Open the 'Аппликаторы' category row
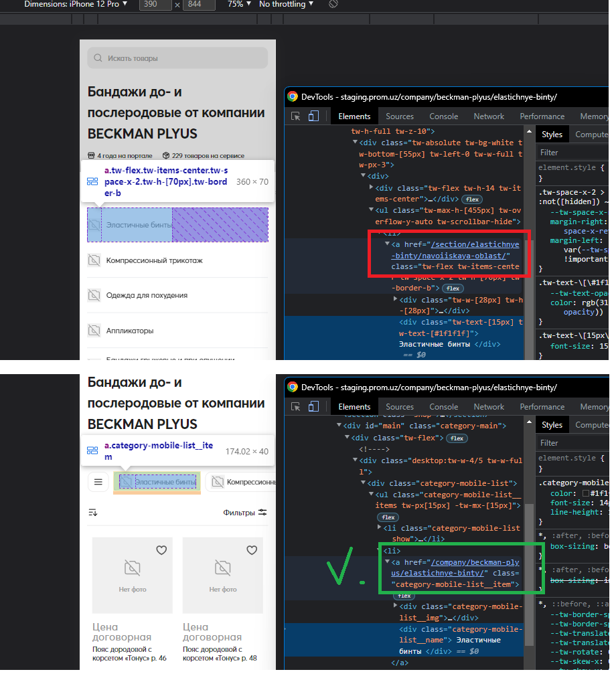This screenshot has height=688, width=616. (177, 331)
